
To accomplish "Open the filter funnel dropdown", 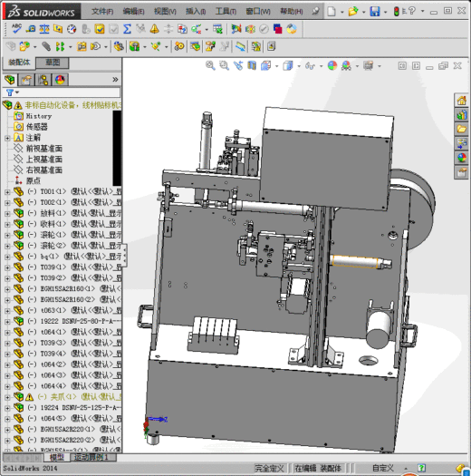I will pos(12,92).
